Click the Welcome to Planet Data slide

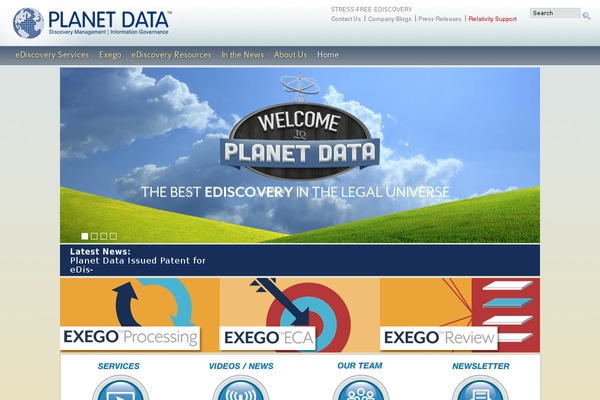(x=300, y=155)
